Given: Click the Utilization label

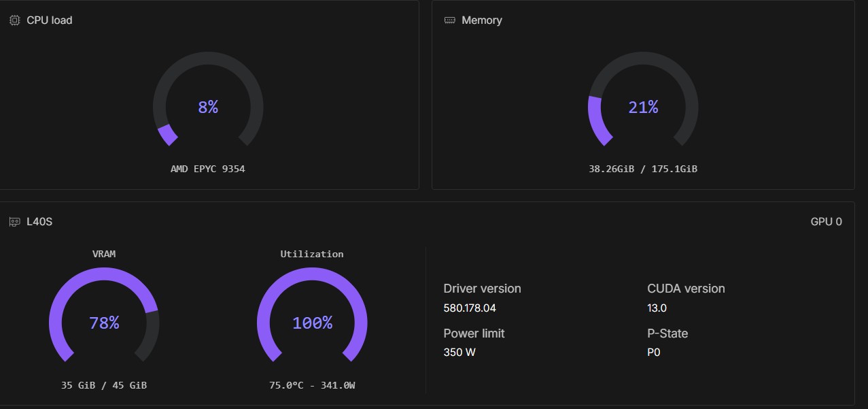Looking at the screenshot, I should (312, 254).
